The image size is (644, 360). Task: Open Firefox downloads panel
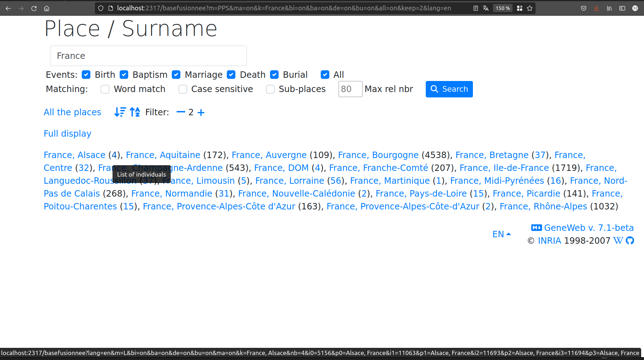click(x=596, y=8)
